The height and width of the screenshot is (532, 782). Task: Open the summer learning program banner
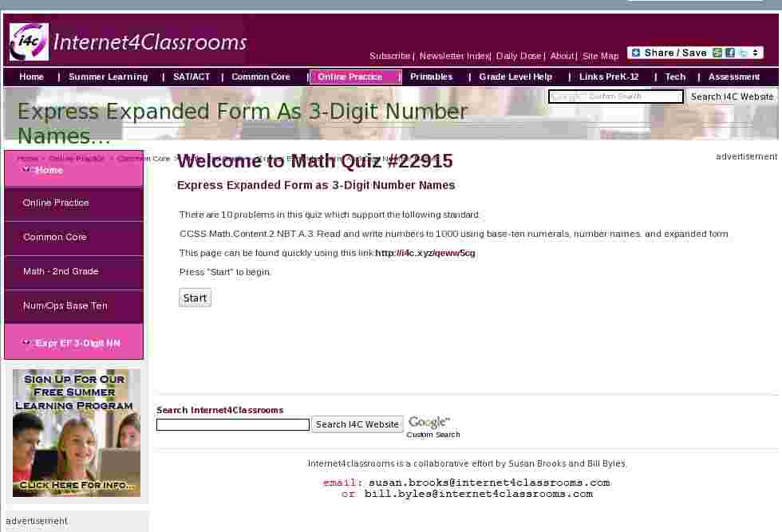[x=77, y=433]
